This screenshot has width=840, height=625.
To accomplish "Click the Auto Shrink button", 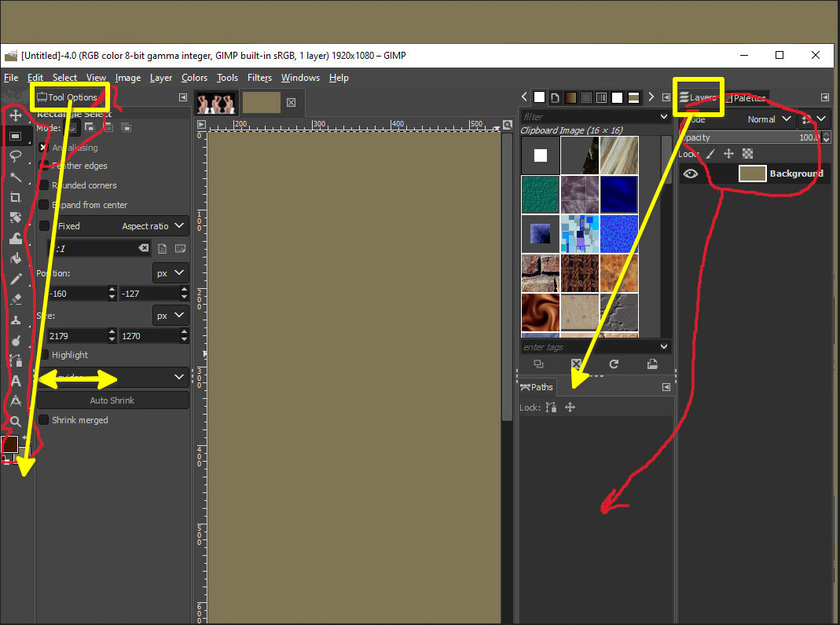I will [112, 400].
